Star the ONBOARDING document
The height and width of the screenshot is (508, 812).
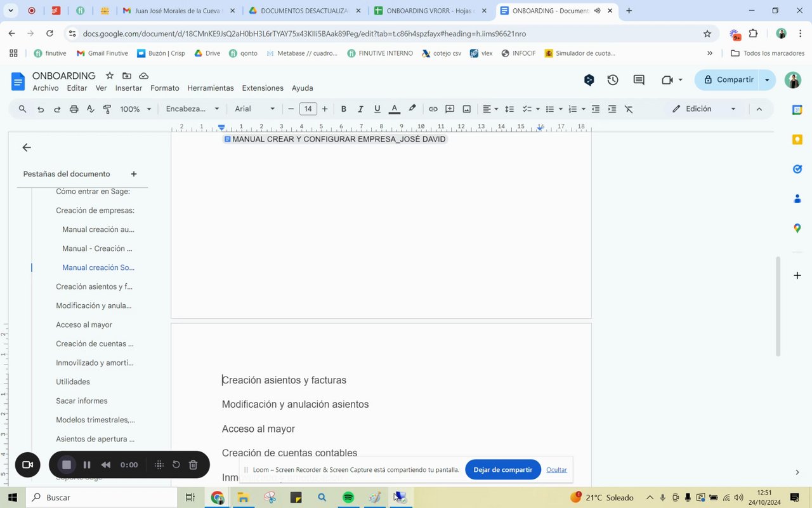(110, 76)
